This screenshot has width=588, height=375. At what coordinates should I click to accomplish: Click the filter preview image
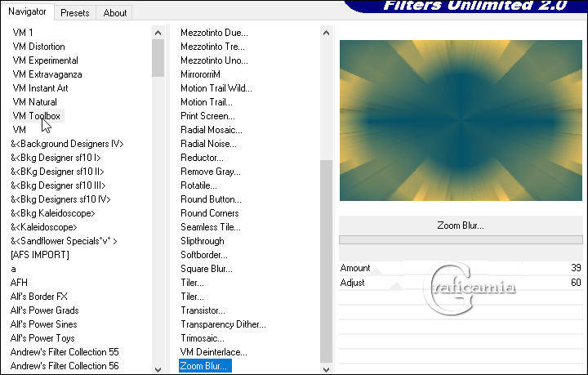click(x=461, y=120)
